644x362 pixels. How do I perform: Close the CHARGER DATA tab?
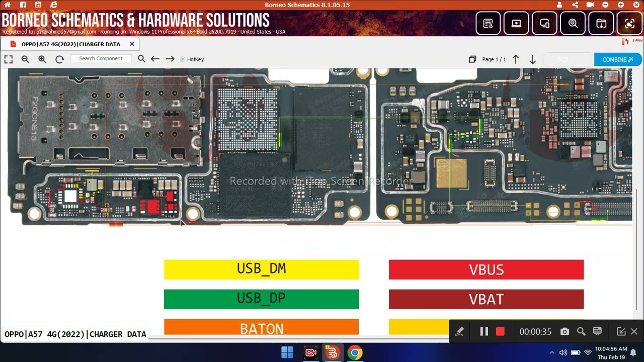pos(132,44)
